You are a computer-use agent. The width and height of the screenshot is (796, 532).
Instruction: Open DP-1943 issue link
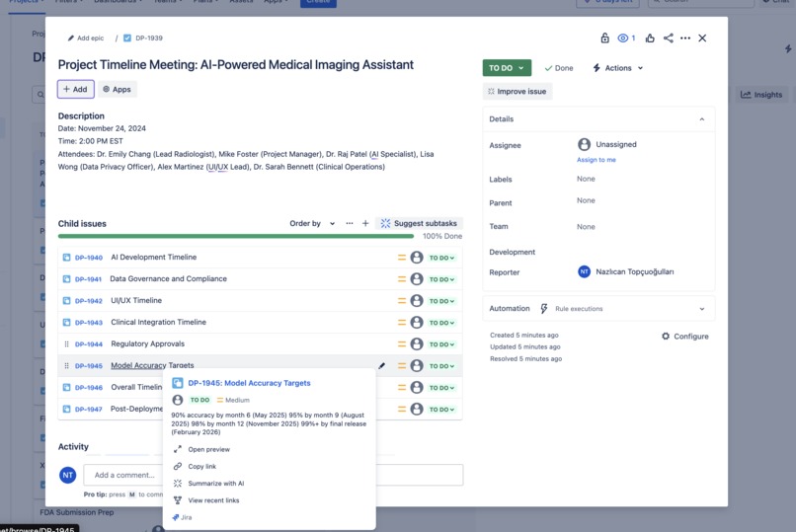[x=89, y=323]
